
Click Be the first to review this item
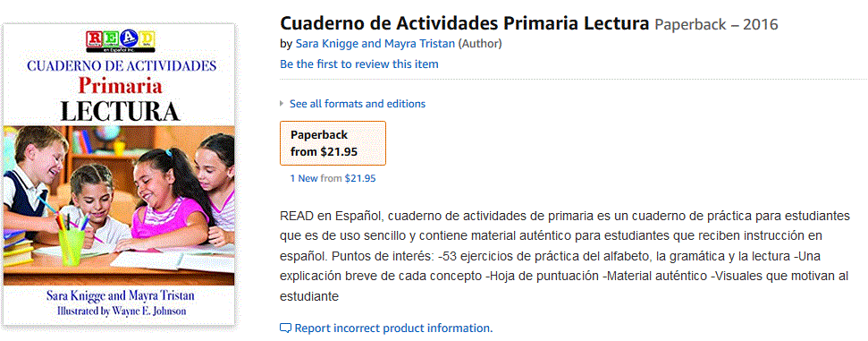[359, 64]
